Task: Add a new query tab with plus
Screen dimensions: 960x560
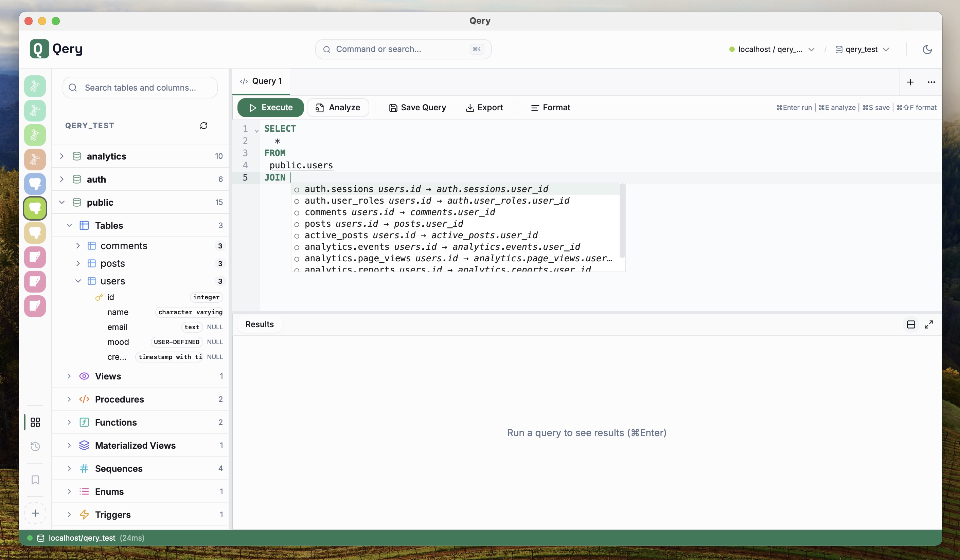Action: point(910,82)
